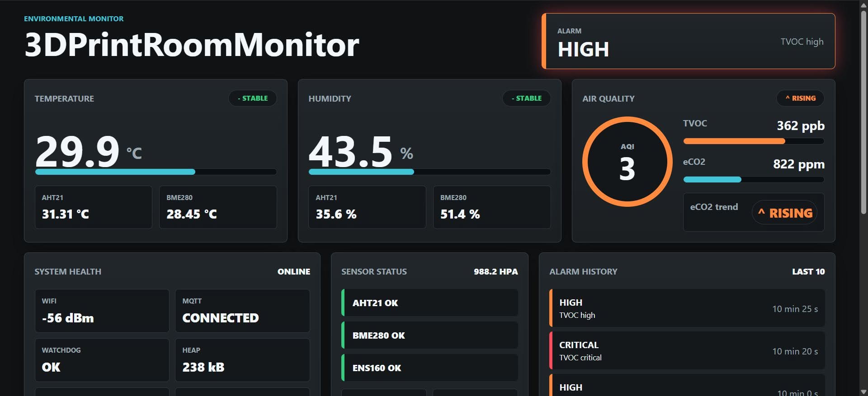Click the BME280 OK sensor row
Viewport: 868px width, 396px height.
(x=429, y=335)
